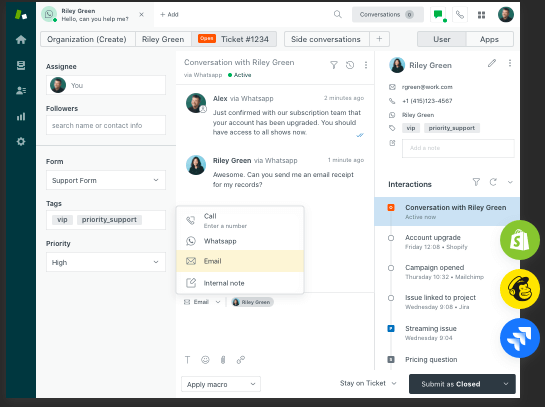Open the Apply macro dropdown
The image size is (545, 407).
click(x=221, y=384)
